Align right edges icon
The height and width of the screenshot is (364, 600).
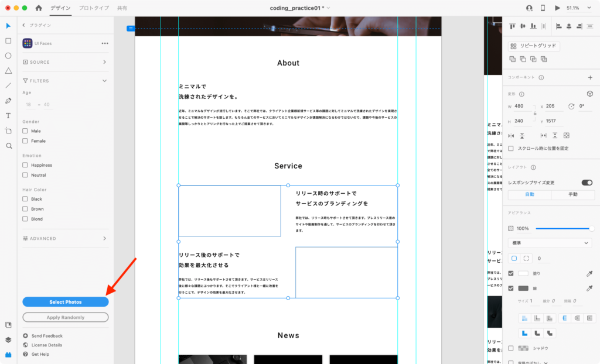pyautogui.click(x=579, y=26)
